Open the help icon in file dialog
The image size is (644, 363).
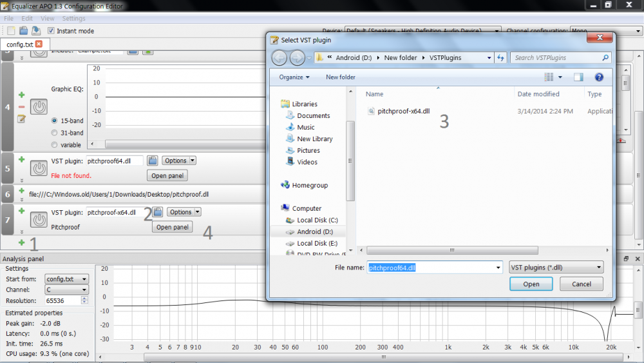click(599, 77)
